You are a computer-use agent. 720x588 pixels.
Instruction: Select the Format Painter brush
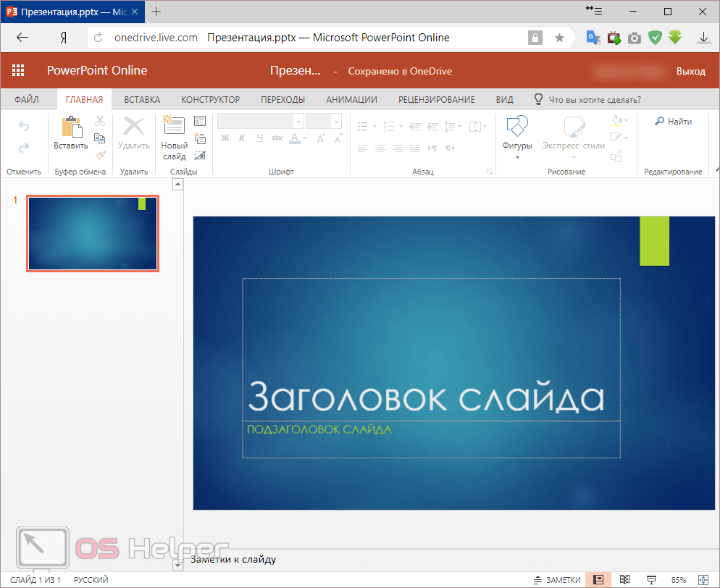[x=100, y=156]
